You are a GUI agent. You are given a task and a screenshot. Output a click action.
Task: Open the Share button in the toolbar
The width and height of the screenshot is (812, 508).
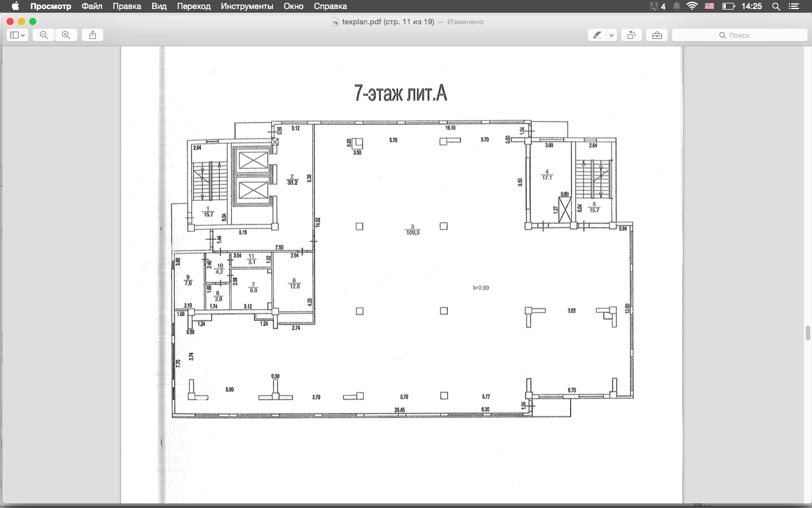(x=92, y=35)
